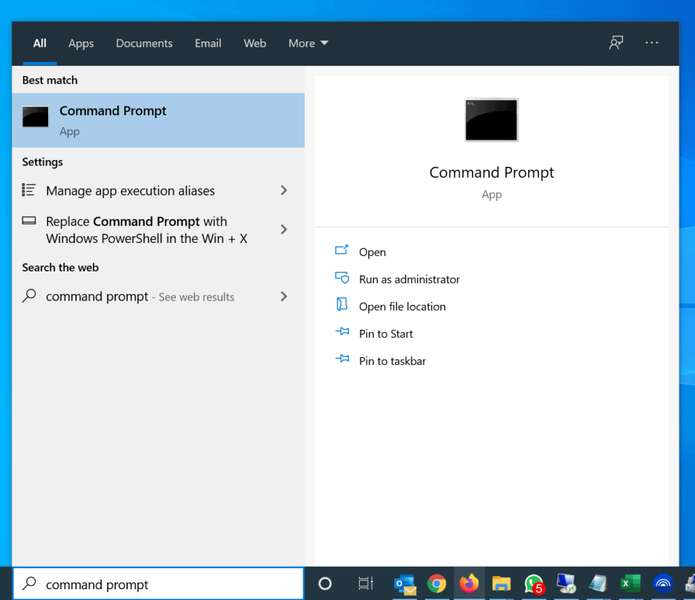Open the blue Wi-Fi style taskbar app
Viewport: 695px width, 600px height.
663,584
